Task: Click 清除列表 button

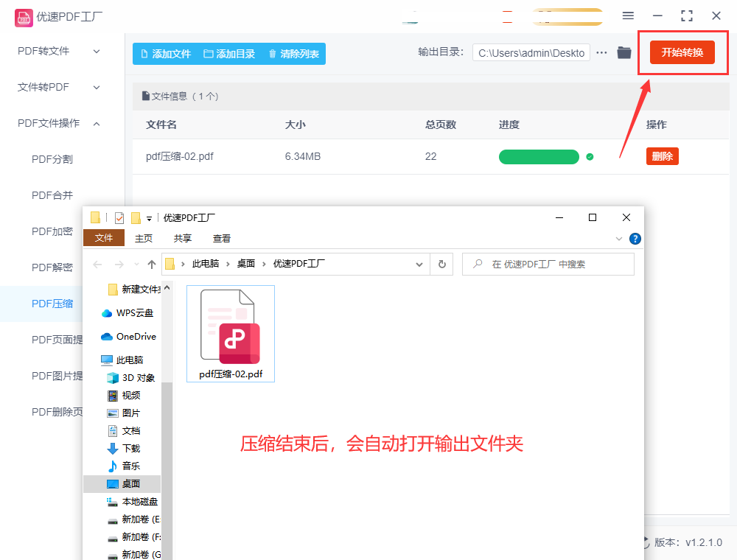Action: click(x=294, y=54)
